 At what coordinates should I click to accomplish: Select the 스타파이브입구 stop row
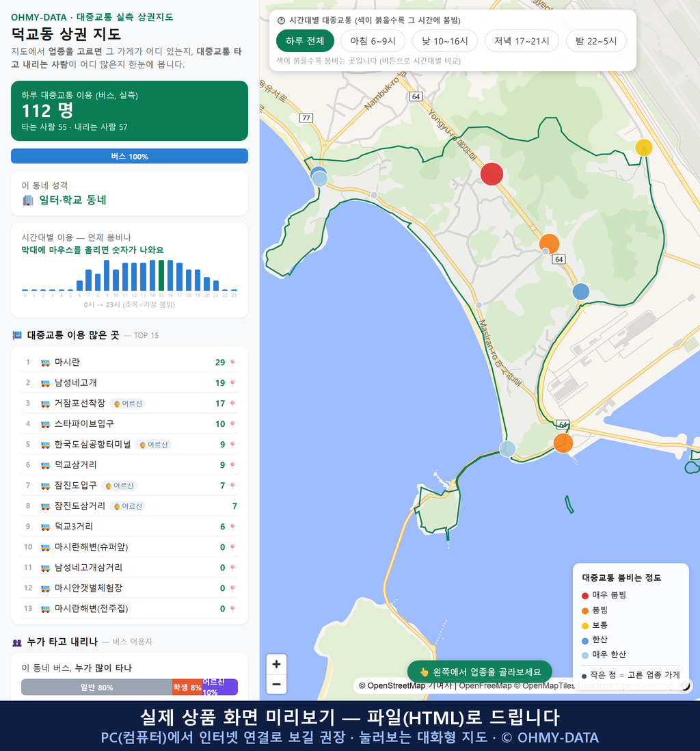click(x=129, y=424)
